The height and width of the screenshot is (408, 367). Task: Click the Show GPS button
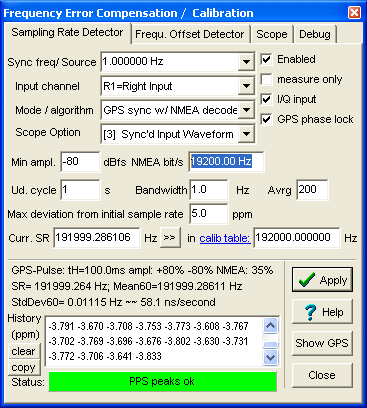(x=322, y=343)
